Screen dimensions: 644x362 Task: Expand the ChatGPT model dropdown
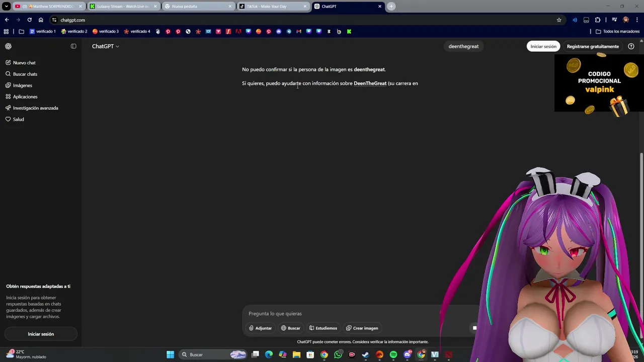coord(105,46)
